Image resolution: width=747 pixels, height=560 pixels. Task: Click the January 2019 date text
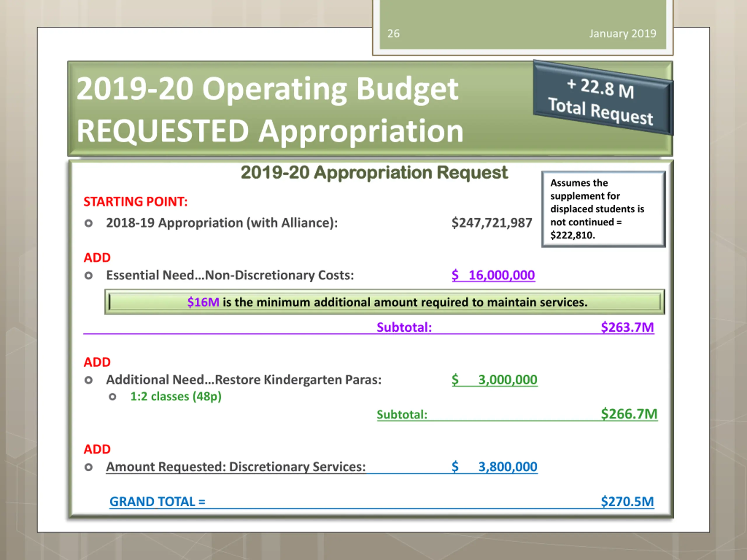pos(622,34)
